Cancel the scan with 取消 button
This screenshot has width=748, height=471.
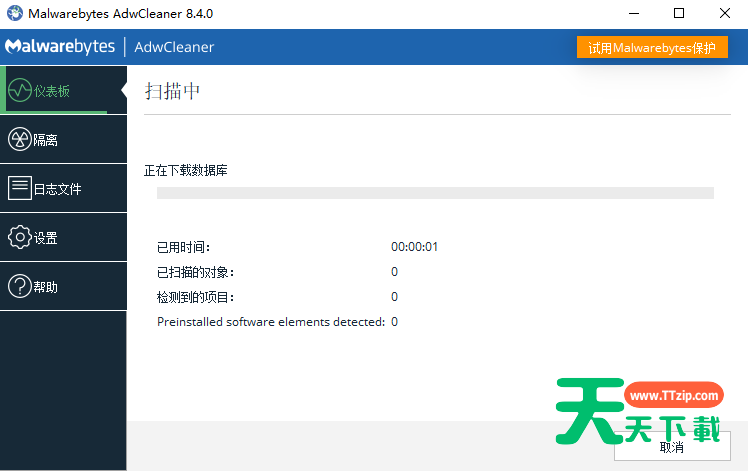pos(672,446)
